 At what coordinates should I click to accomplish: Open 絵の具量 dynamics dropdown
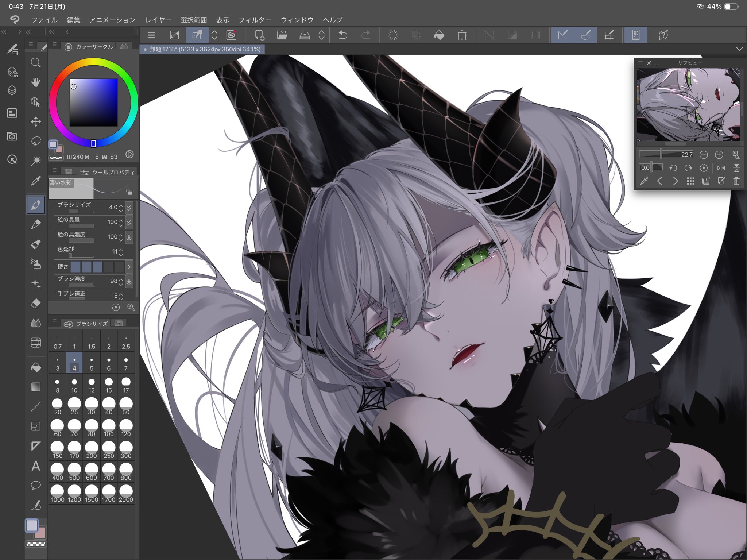click(129, 222)
